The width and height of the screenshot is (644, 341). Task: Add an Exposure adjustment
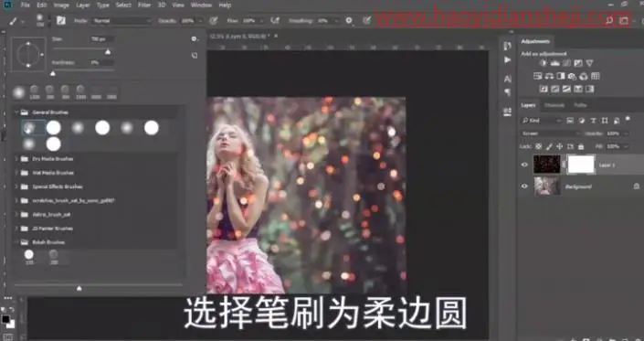578,63
